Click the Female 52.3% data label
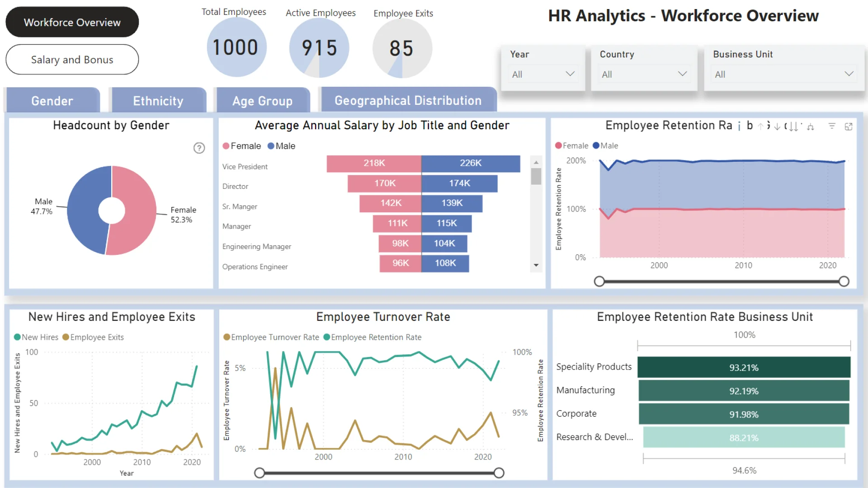This screenshot has width=868, height=488. click(183, 215)
